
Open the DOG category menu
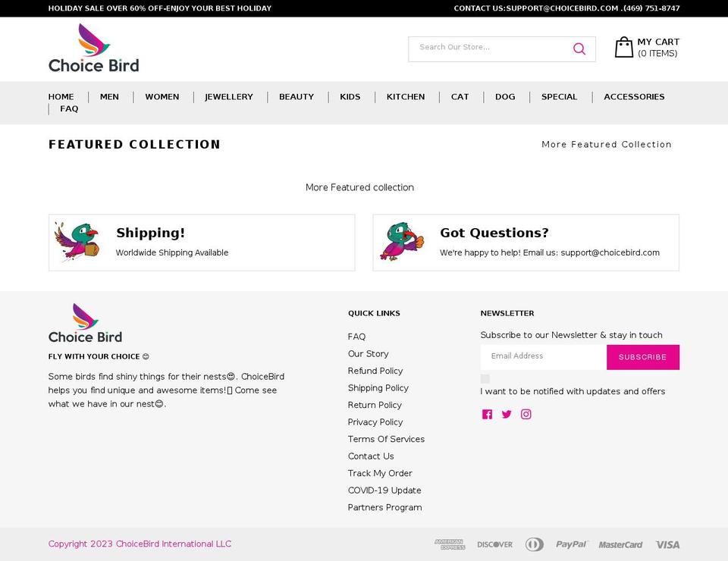(505, 96)
